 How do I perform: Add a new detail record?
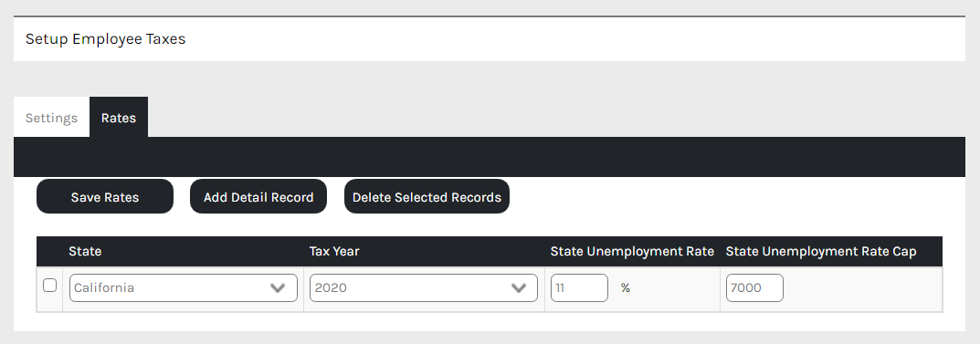[x=258, y=197]
